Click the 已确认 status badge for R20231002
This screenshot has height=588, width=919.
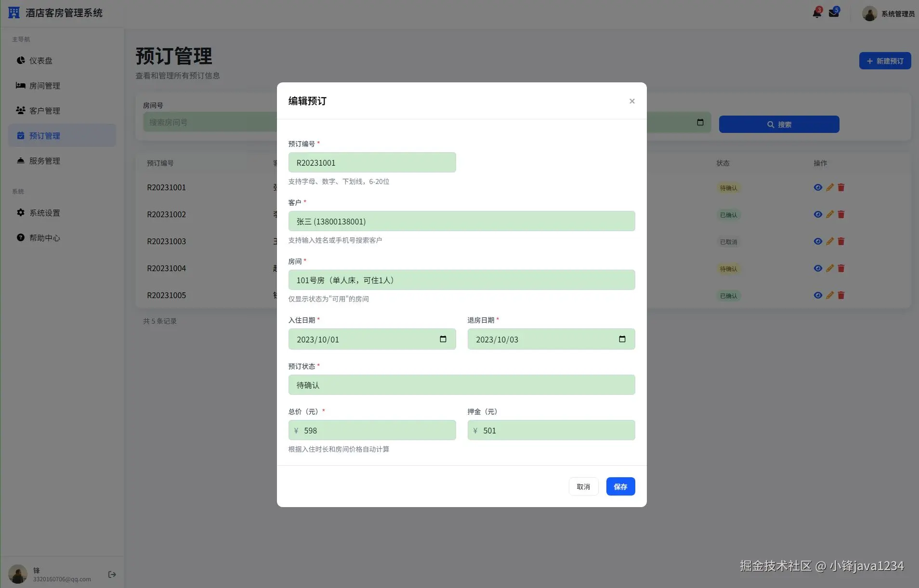[728, 215]
